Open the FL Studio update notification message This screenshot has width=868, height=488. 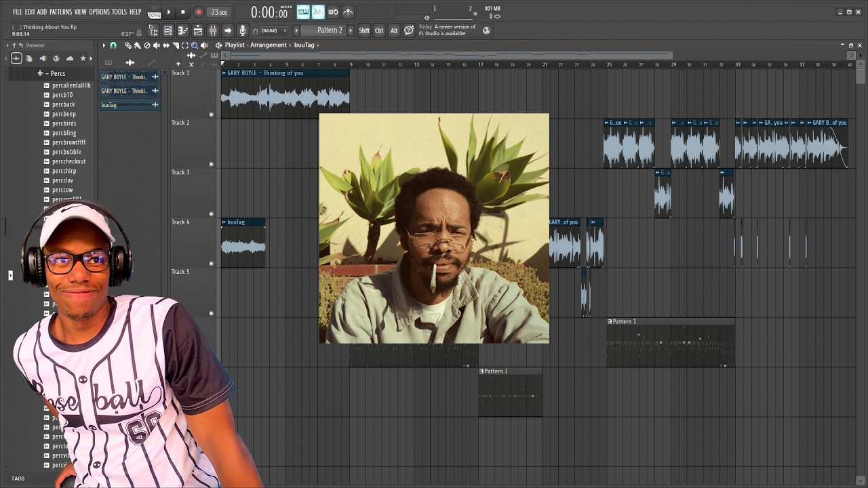click(x=448, y=30)
